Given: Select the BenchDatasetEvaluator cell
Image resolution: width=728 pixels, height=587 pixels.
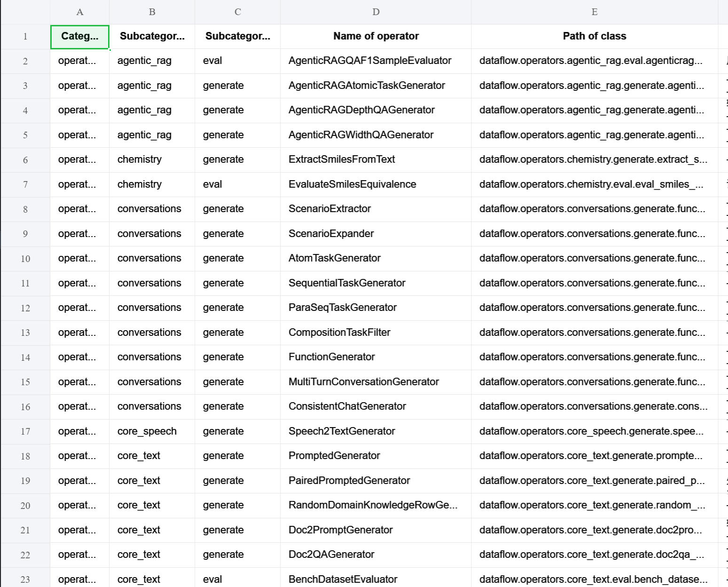Looking at the screenshot, I should pyautogui.click(x=343, y=579).
